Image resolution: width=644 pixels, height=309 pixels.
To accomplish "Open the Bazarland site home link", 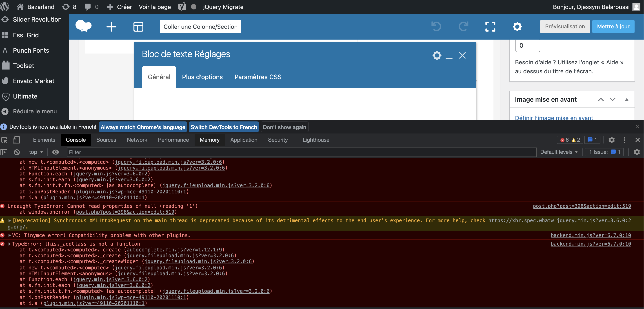I will [x=36, y=7].
